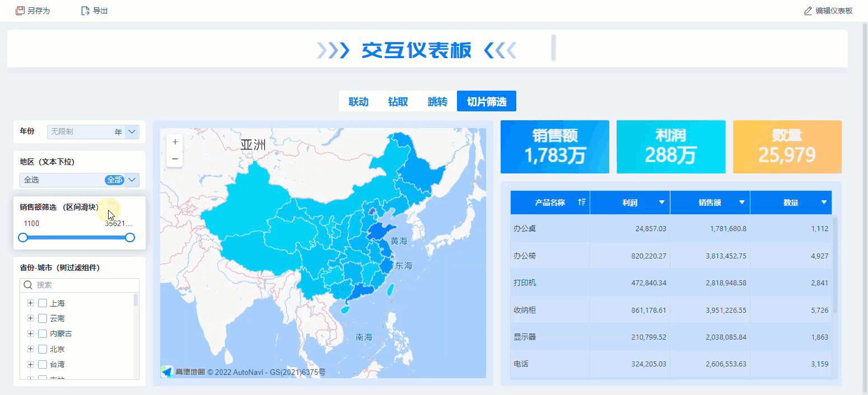Click the 数量 25,979 card
Image resolution: width=868 pixels, height=395 pixels.
point(787,147)
